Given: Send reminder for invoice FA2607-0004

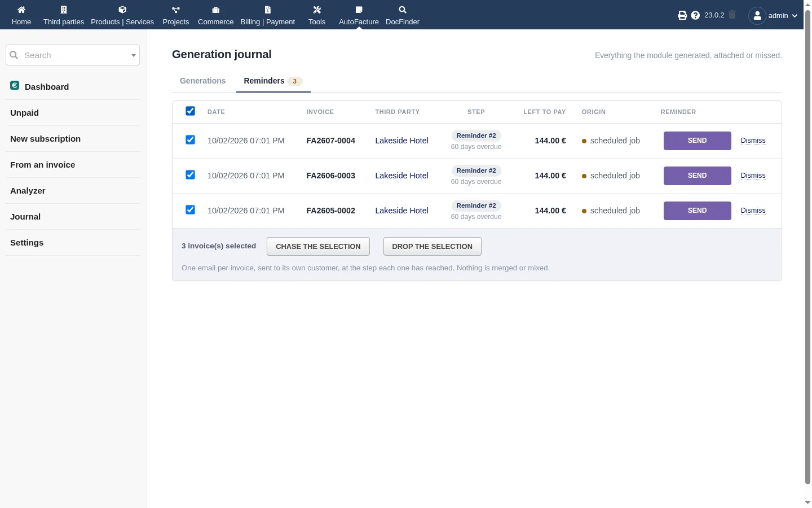Looking at the screenshot, I should (x=698, y=141).
